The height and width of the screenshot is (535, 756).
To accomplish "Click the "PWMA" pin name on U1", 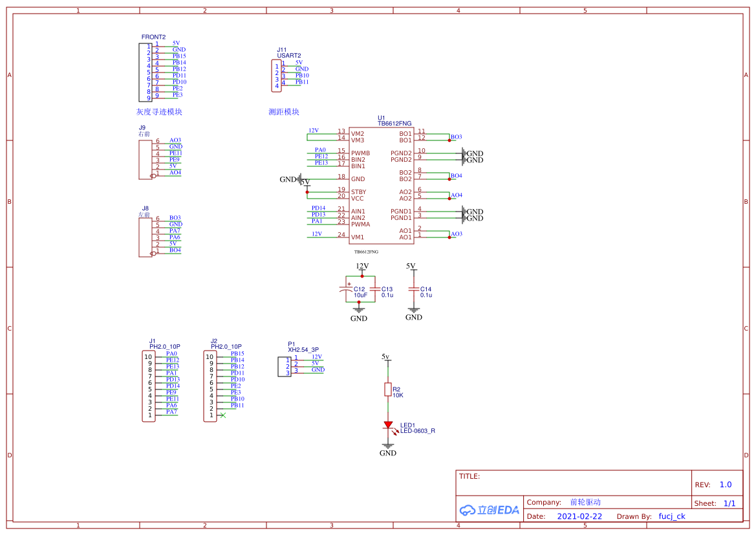I will 361,224.
